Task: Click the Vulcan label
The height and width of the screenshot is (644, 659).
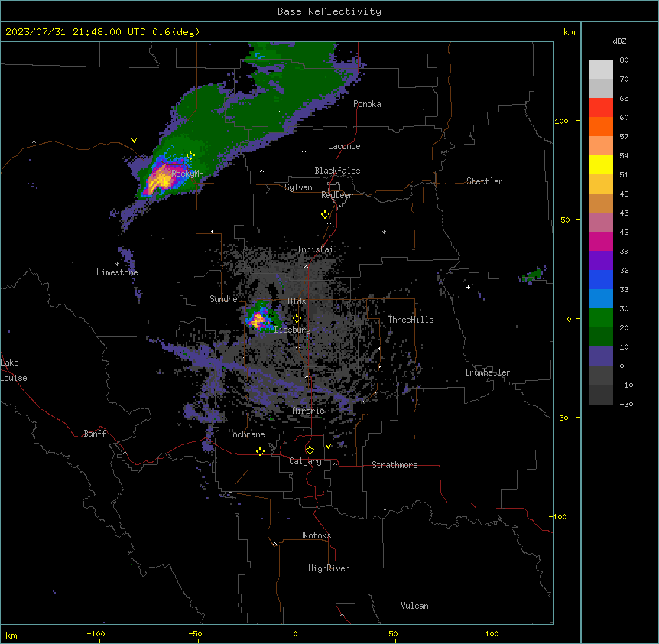Action: coord(415,606)
